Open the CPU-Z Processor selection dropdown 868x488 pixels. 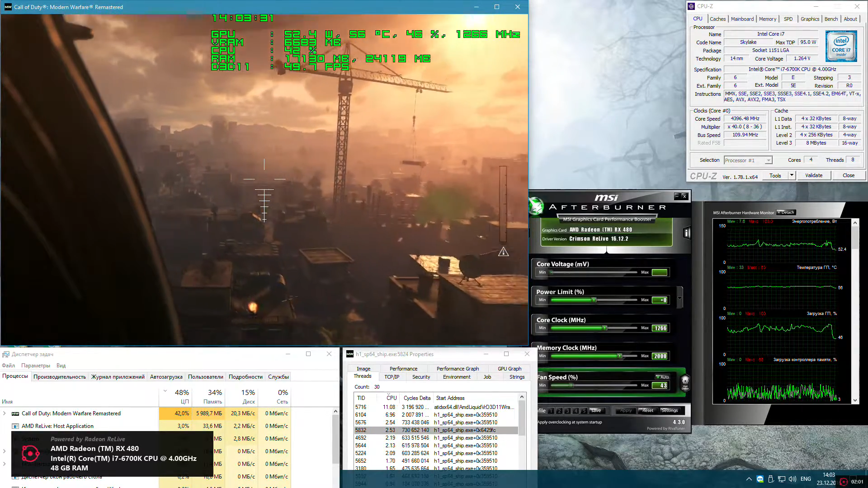click(768, 160)
